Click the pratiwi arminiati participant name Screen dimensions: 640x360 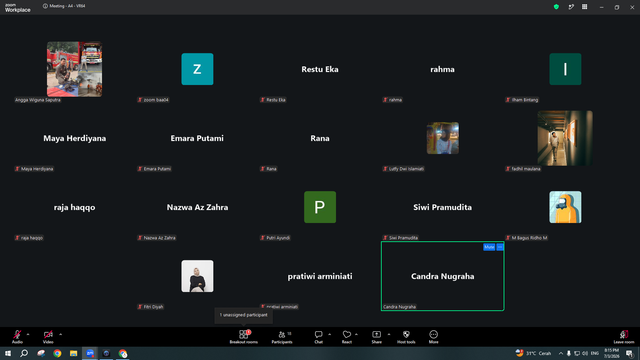(x=320, y=276)
